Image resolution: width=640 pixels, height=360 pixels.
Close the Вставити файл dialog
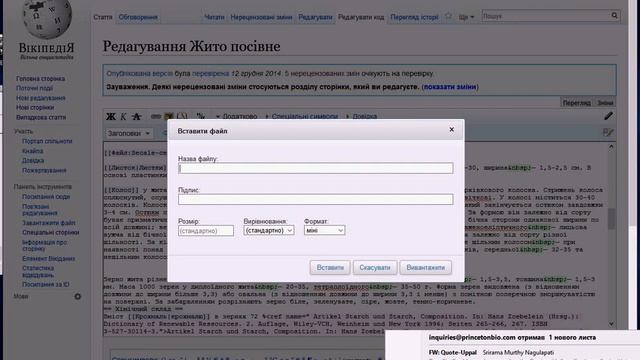pos(451,129)
